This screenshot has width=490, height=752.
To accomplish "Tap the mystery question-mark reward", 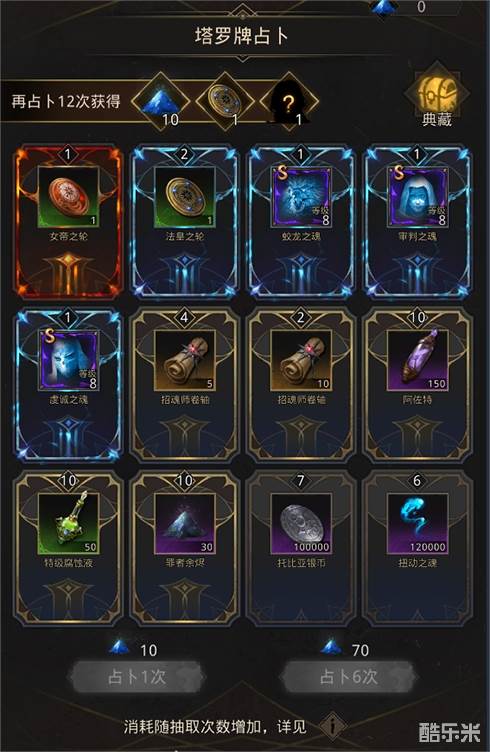I will coord(289,102).
